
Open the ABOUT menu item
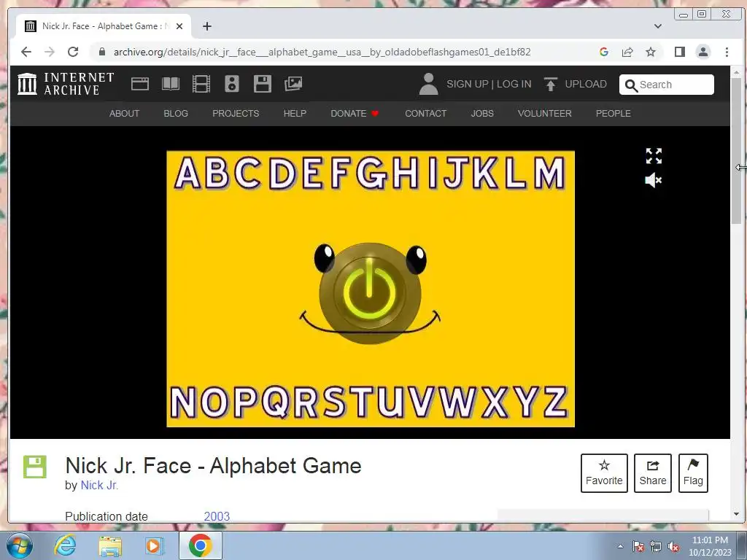124,114
